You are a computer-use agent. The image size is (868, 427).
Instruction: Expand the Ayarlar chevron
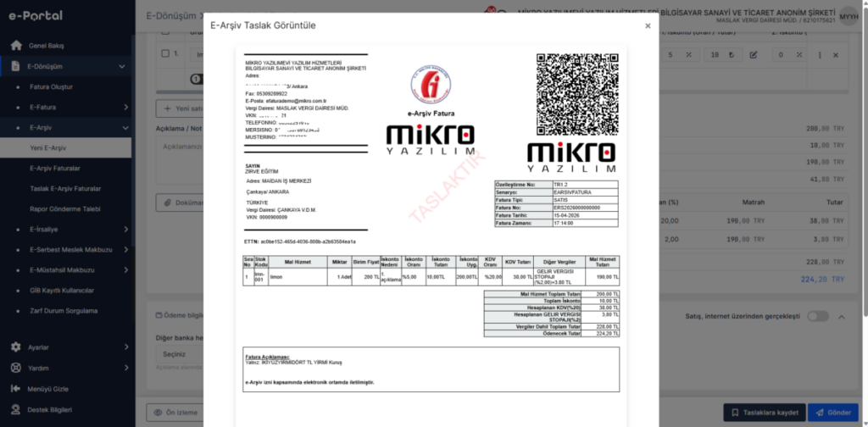126,347
